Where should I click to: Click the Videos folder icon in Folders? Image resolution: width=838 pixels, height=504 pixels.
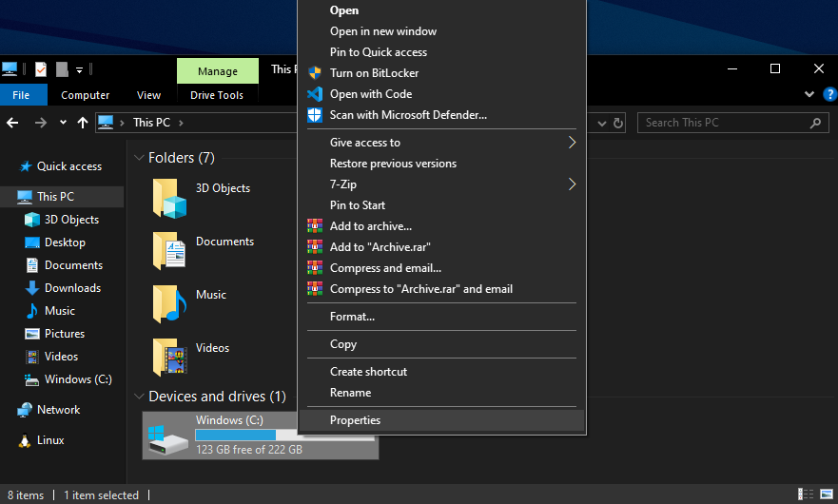click(169, 357)
